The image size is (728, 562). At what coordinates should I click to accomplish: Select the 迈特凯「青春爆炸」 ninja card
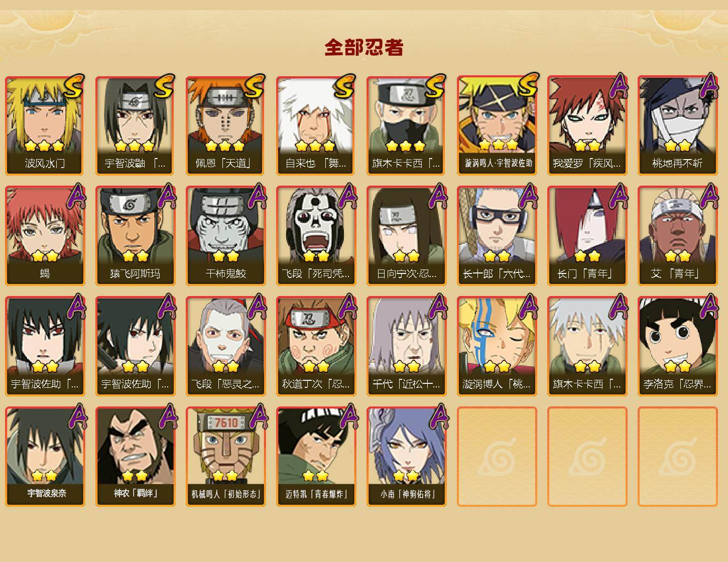coord(316,457)
